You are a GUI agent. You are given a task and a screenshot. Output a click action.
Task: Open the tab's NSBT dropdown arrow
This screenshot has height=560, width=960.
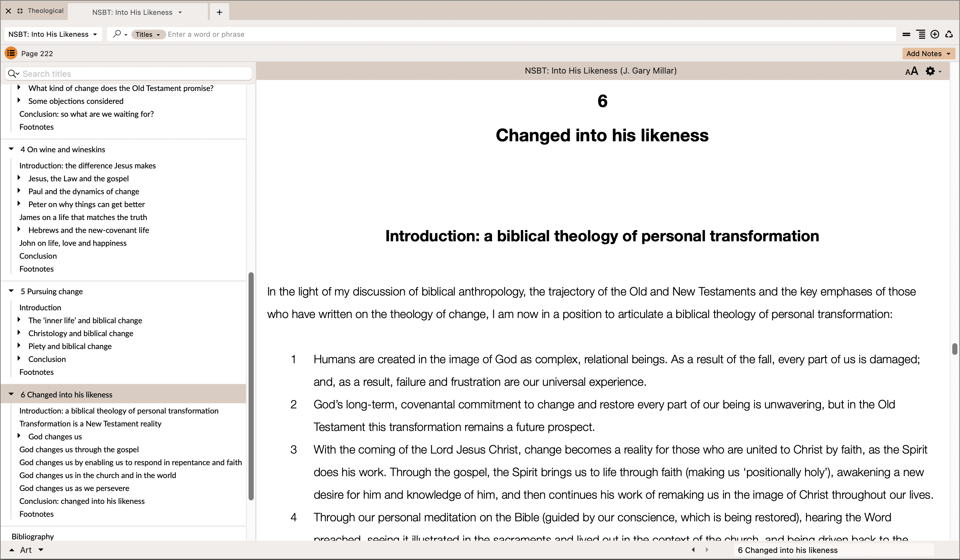(x=180, y=13)
